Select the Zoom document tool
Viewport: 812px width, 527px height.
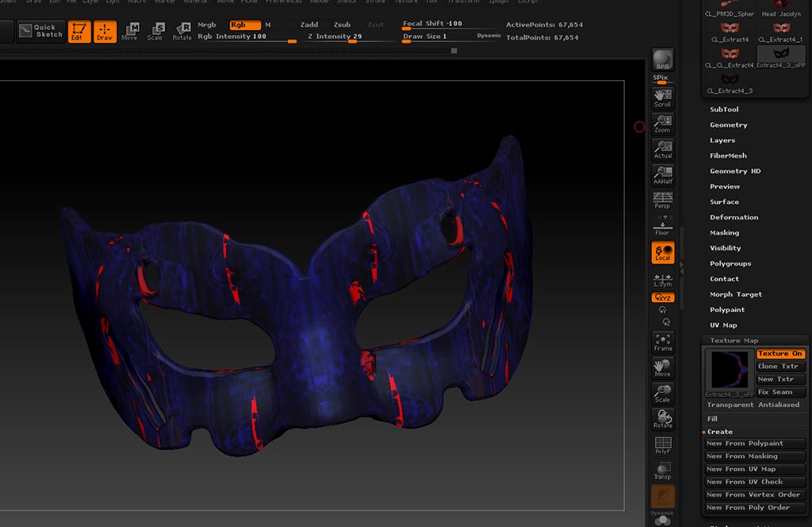(x=663, y=124)
